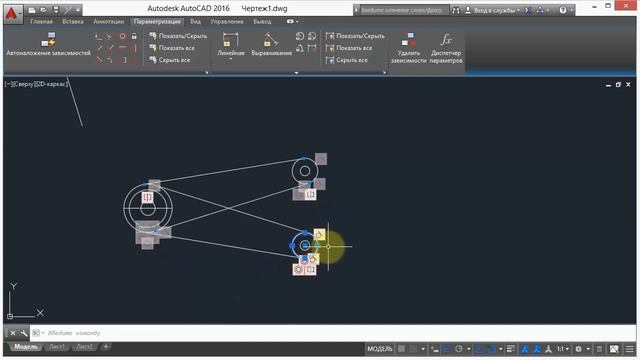Toggle annotation visibility blue icon in status bar
The width and height of the screenshot is (640, 360).
[x=524, y=349]
